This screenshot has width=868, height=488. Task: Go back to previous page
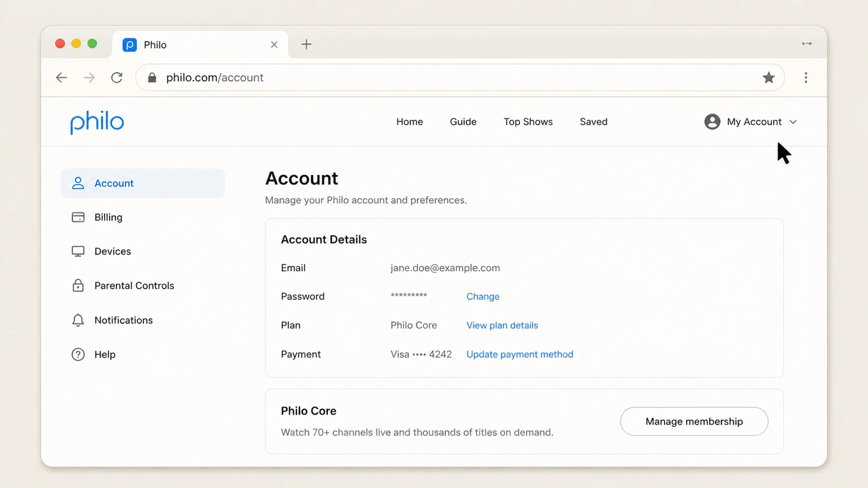pos(62,77)
